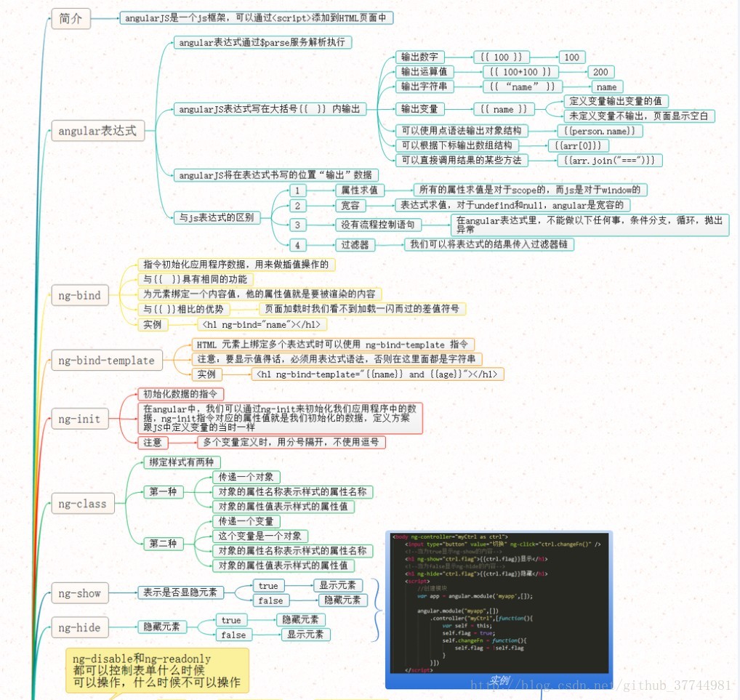Click the 没有流程控制语句 node

click(379, 225)
